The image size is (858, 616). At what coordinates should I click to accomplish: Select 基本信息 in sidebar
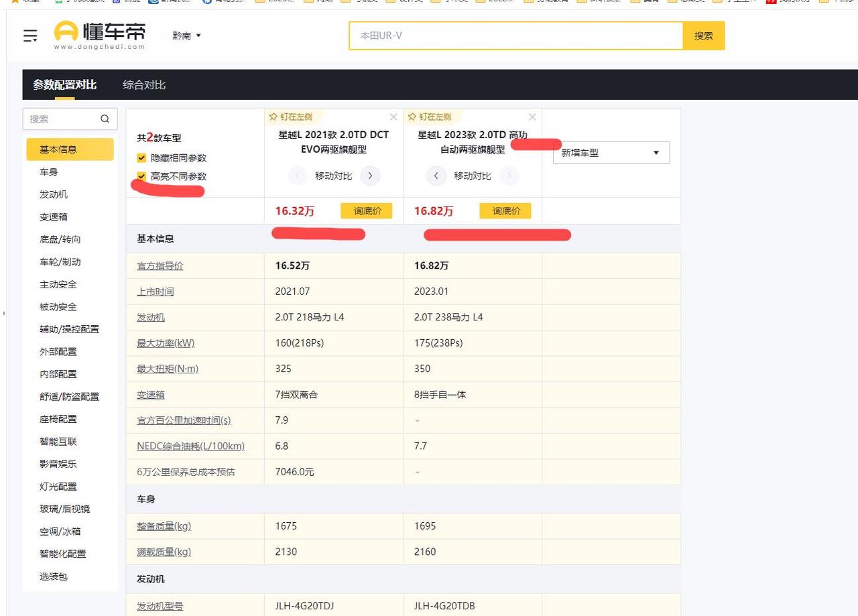tap(70, 149)
